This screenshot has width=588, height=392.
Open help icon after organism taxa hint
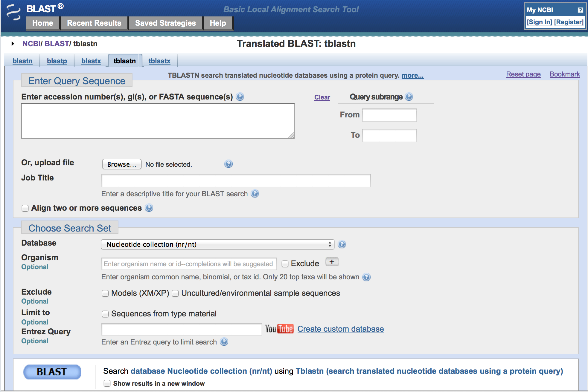point(366,277)
